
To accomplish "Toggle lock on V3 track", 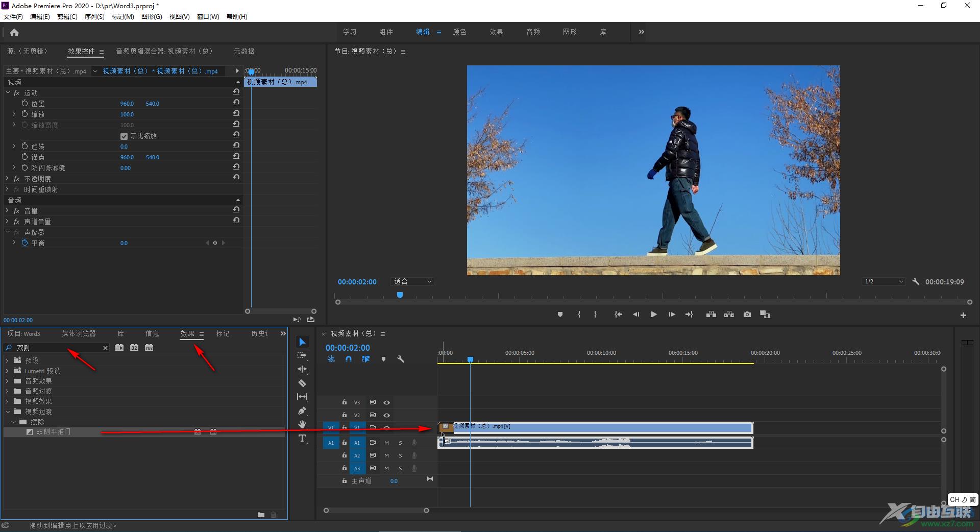I will click(x=345, y=402).
